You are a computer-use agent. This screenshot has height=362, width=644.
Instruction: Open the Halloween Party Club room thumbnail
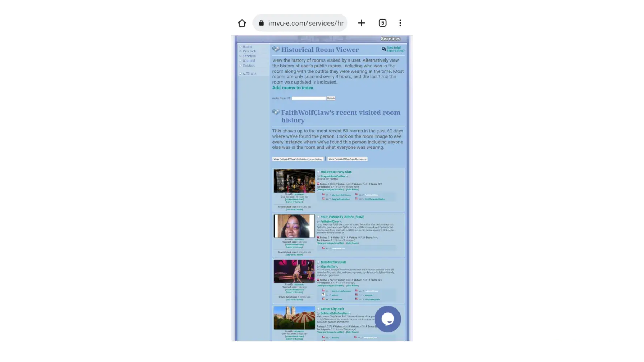pyautogui.click(x=294, y=181)
